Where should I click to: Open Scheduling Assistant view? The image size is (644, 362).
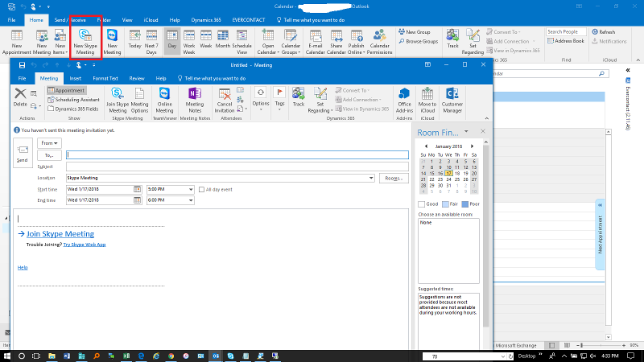[x=73, y=99]
